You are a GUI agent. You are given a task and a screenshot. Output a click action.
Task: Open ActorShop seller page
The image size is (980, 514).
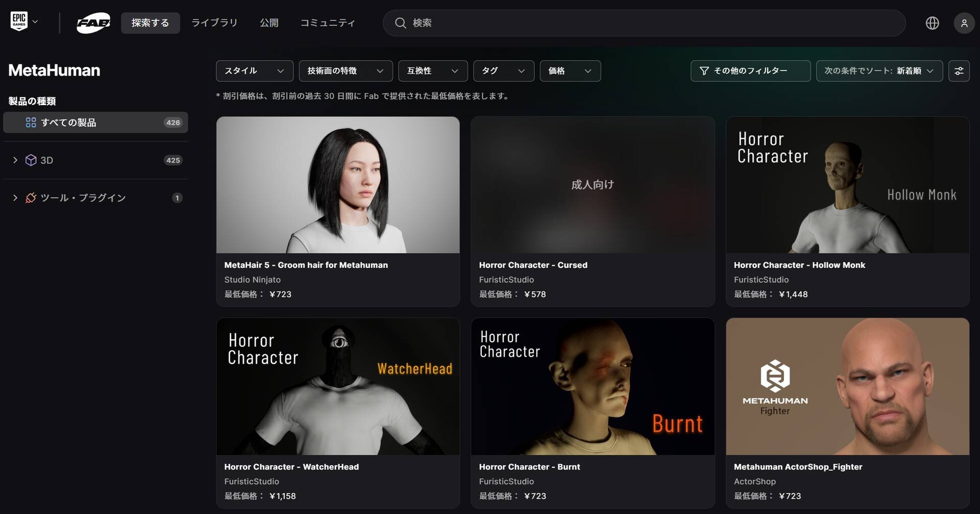tap(754, 481)
